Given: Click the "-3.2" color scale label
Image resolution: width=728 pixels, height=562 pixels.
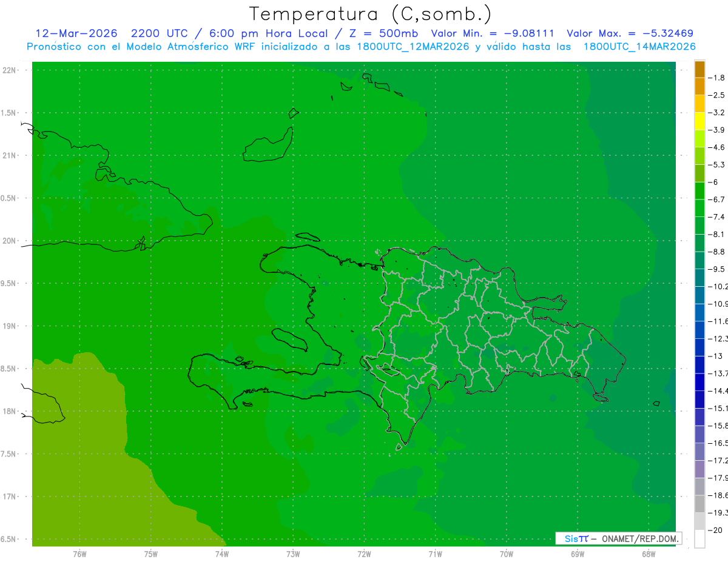Looking at the screenshot, I should (716, 112).
